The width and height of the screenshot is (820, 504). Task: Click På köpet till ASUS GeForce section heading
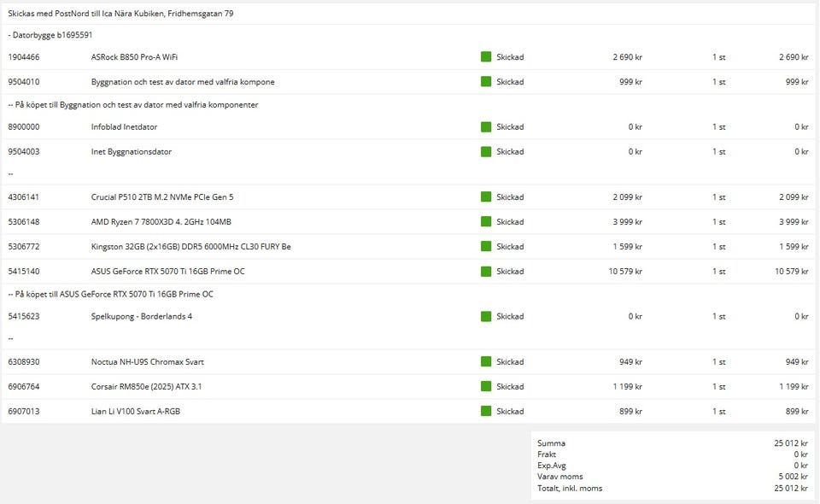click(110, 295)
